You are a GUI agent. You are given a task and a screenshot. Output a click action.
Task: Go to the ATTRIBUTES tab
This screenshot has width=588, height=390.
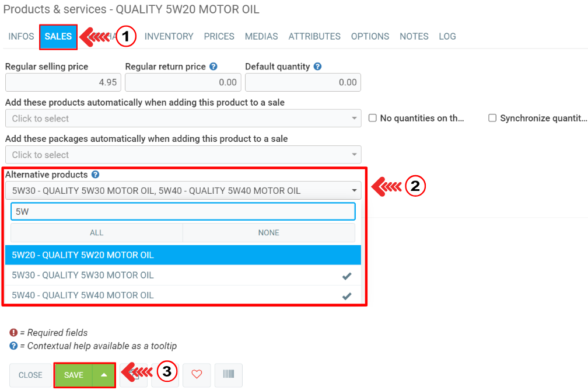pos(314,36)
